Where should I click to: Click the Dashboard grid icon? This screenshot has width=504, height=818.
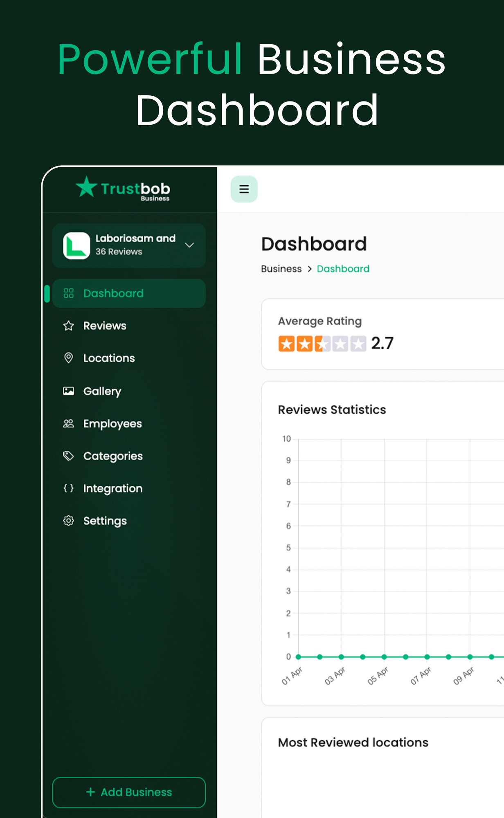pos(69,293)
